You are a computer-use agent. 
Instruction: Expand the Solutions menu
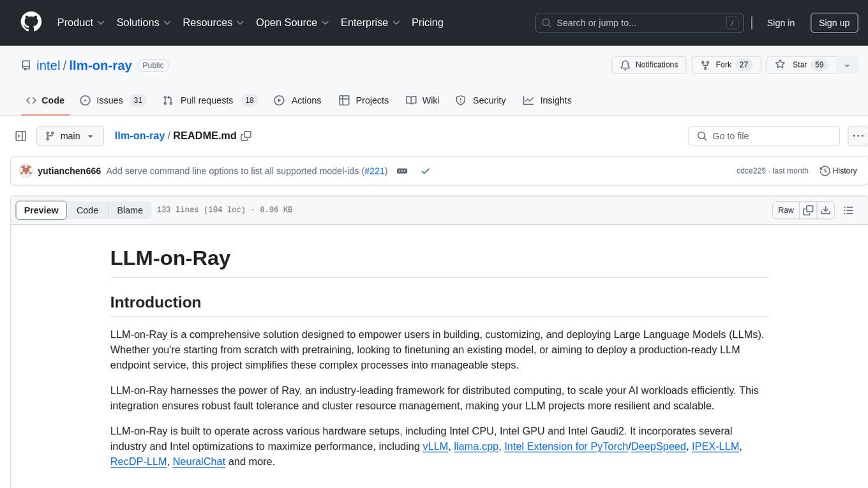click(x=144, y=22)
